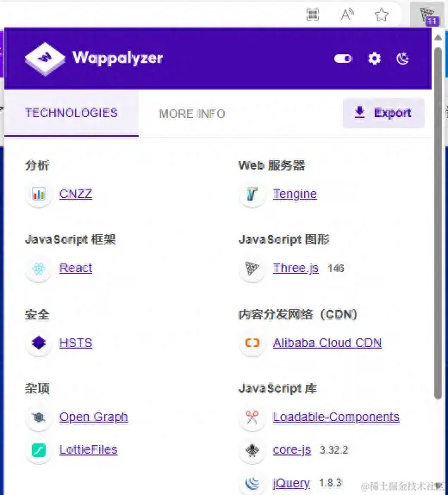Switch to the MORE INFO tab

click(x=192, y=114)
